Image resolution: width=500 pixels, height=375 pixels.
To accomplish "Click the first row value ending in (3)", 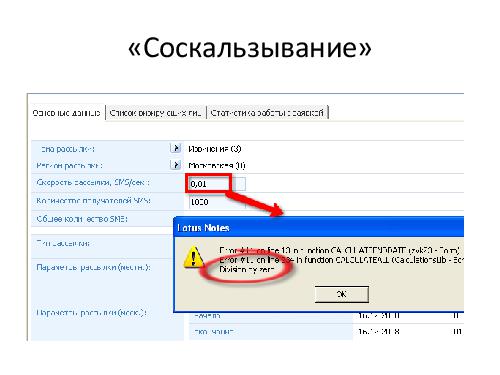I will 215,149.
